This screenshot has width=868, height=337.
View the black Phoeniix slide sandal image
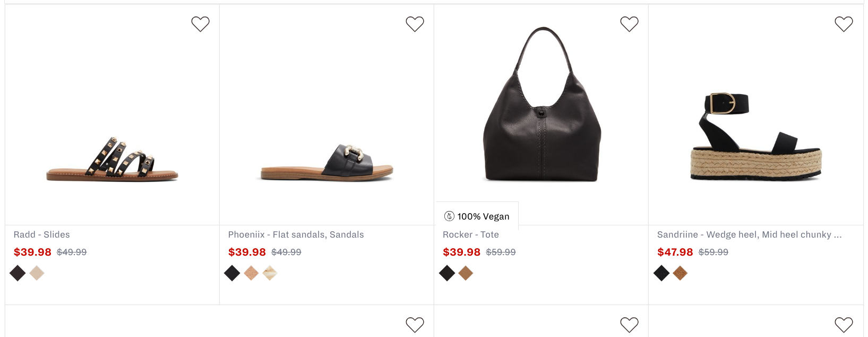[x=327, y=163]
